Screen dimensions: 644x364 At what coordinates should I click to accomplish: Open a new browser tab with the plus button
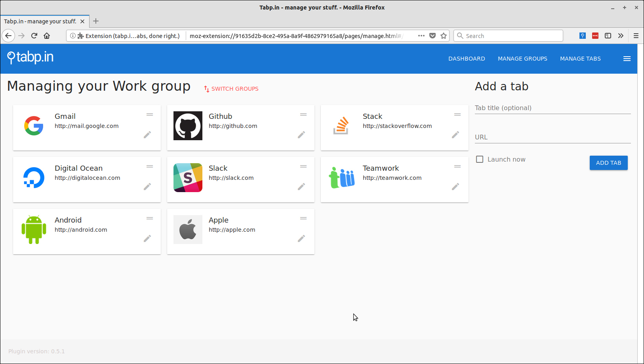(x=96, y=21)
